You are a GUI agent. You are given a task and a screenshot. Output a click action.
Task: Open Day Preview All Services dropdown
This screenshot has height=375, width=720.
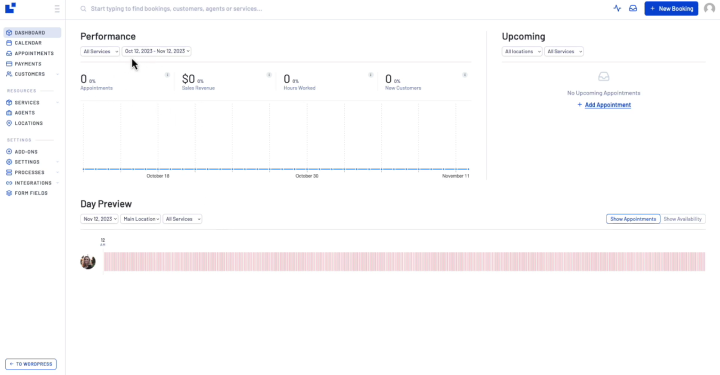coord(182,219)
